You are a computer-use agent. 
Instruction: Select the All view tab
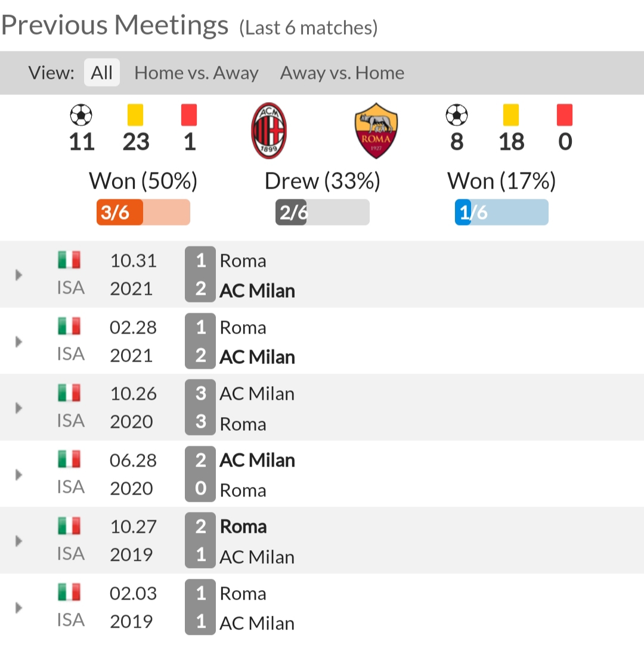point(102,72)
